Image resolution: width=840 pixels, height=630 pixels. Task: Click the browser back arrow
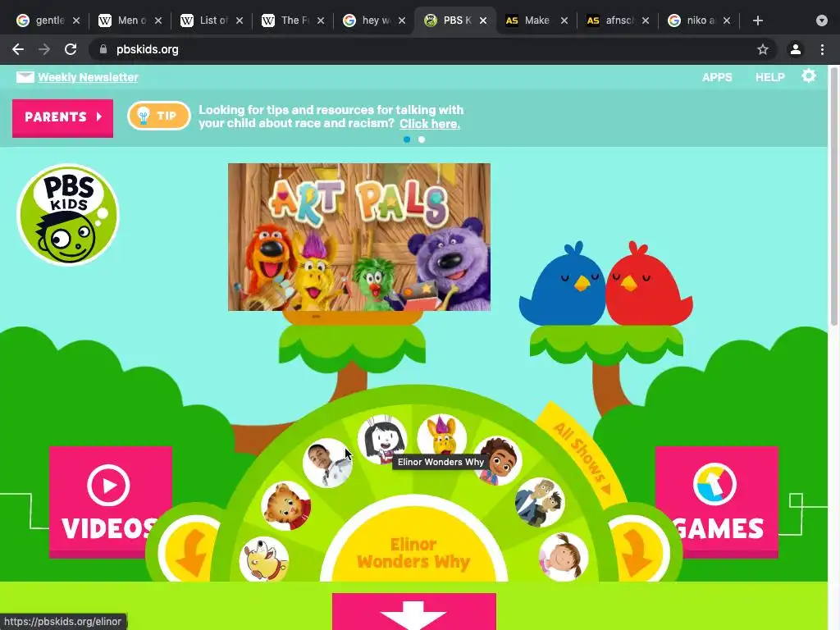click(x=18, y=49)
